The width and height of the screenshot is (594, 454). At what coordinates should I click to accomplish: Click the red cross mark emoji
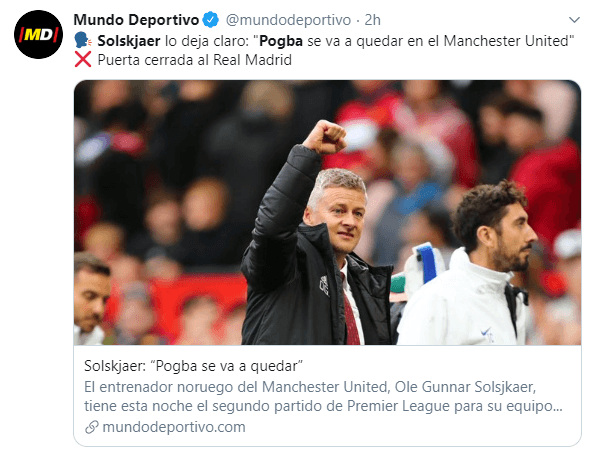point(83,59)
